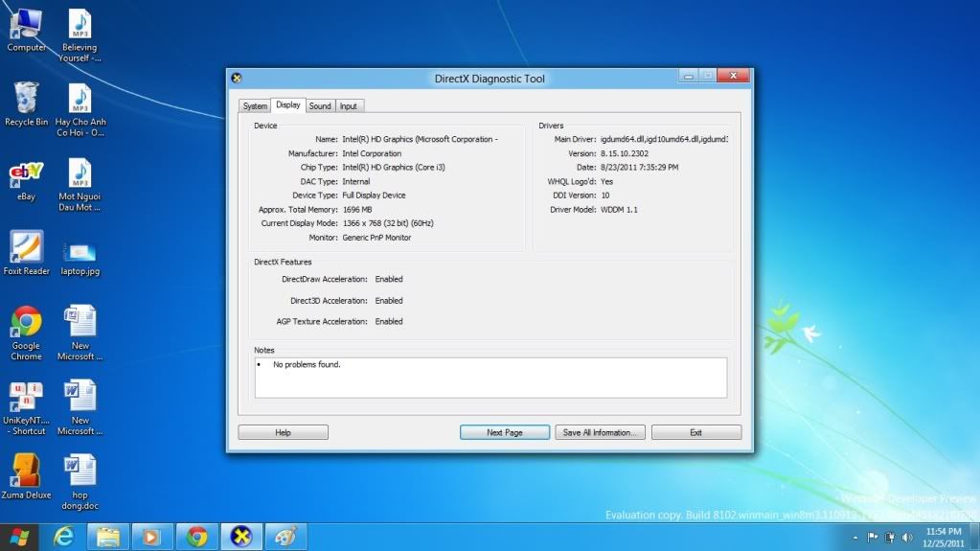The width and height of the screenshot is (980, 551).
Task: Open the volume speaker tray icon
Action: (x=907, y=538)
